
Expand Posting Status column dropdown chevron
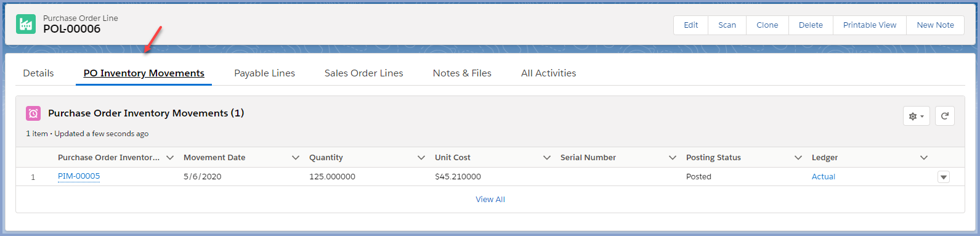798,158
